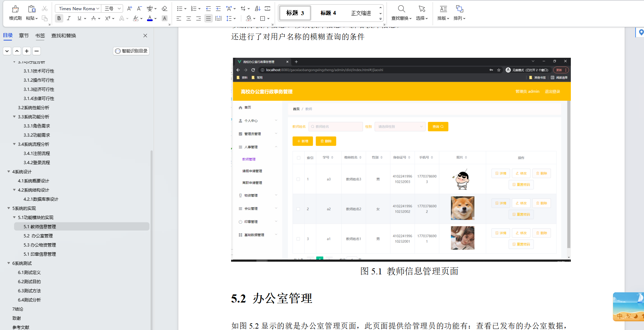The width and height of the screenshot is (644, 330).
Task: Click the Copy icon below scissors
Action: tap(45, 18)
